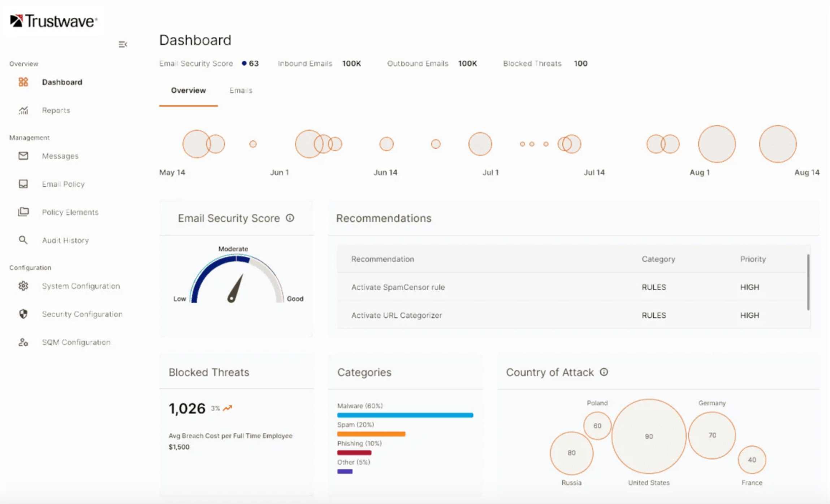Open Audit History panel

click(64, 240)
